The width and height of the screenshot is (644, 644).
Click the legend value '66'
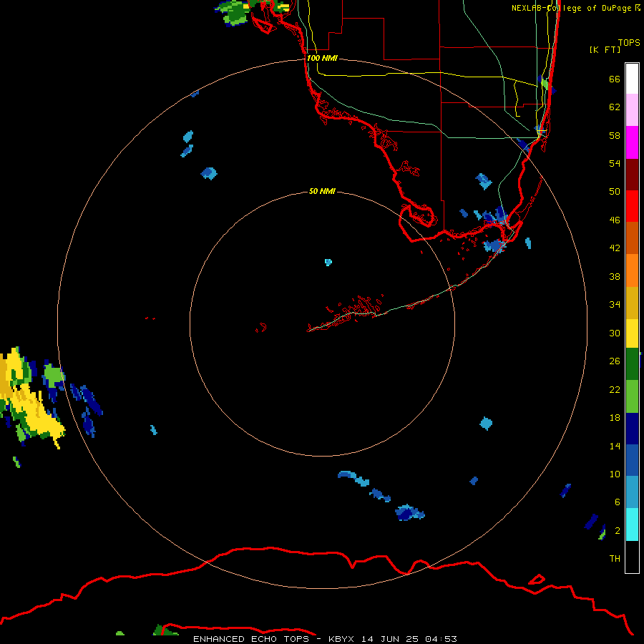pyautogui.click(x=615, y=79)
